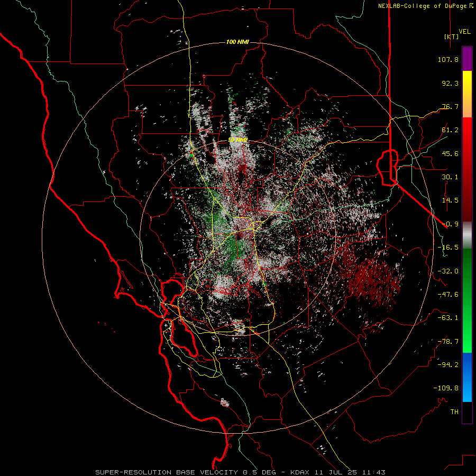Click the 61.2 legend value
This screenshot has width=476, height=476.
point(450,130)
